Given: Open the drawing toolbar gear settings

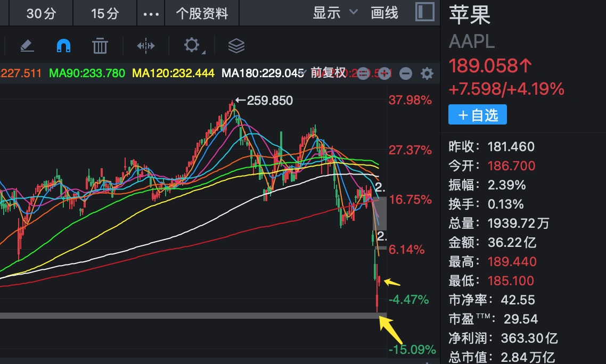Looking at the screenshot, I should tap(192, 46).
